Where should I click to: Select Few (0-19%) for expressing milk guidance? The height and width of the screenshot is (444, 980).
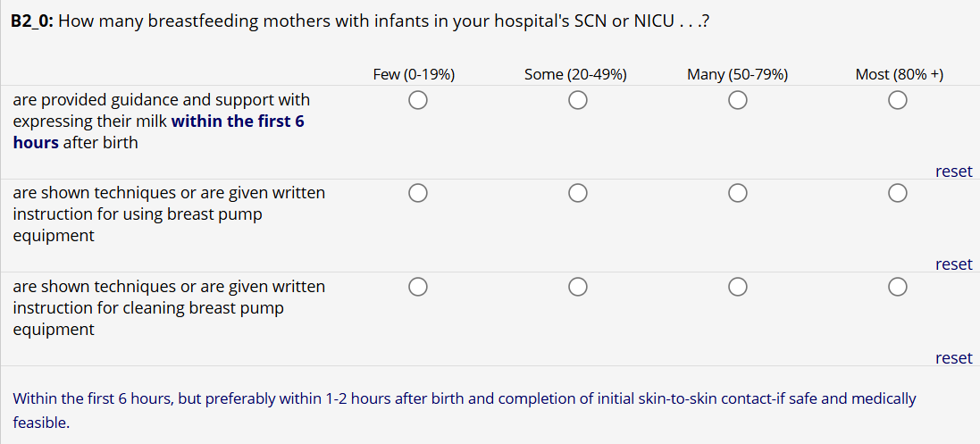point(416,100)
